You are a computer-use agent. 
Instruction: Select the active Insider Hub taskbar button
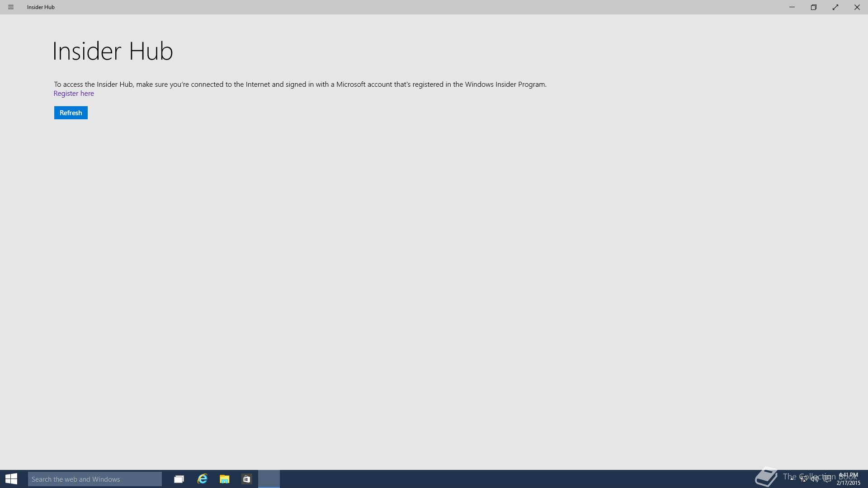coord(269,479)
